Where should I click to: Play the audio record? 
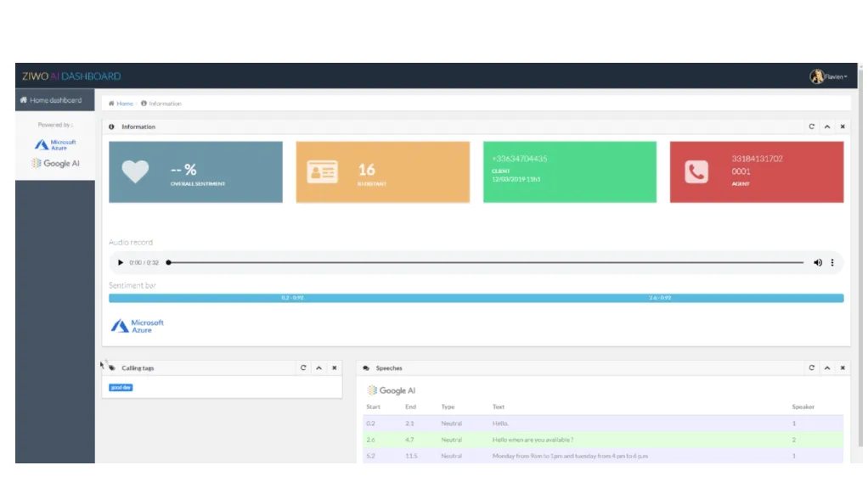pos(120,263)
